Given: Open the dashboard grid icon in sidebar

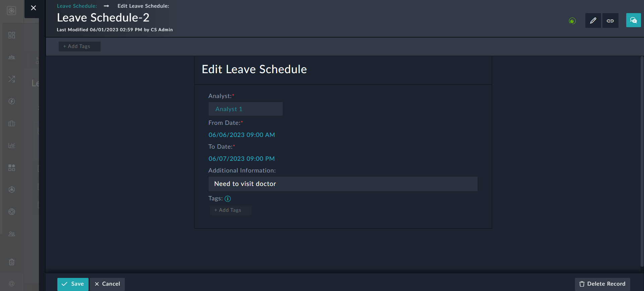Looking at the screenshot, I should coord(12,35).
